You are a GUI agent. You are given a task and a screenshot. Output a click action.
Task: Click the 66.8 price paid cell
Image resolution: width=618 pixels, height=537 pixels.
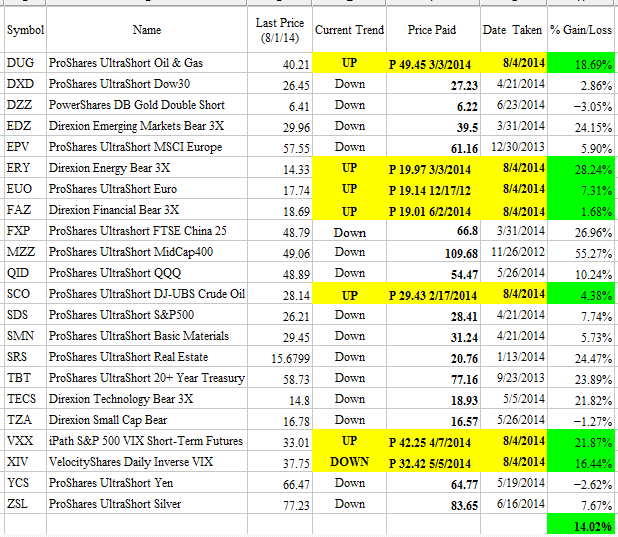tap(433, 231)
